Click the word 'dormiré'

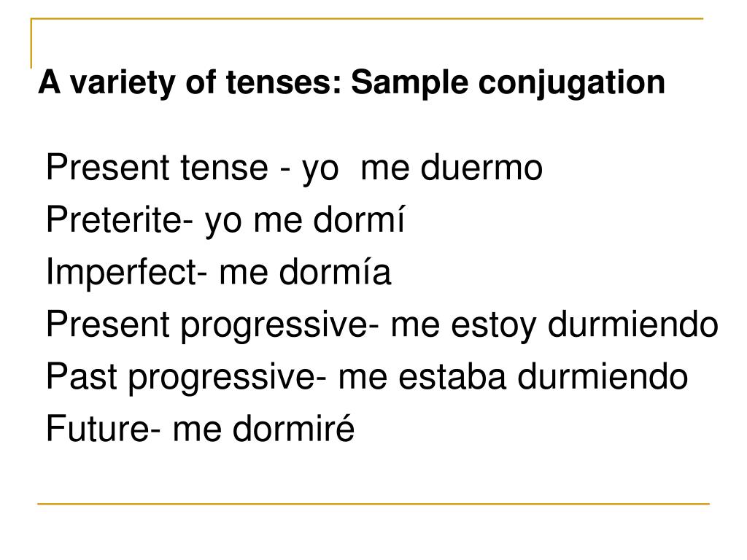[294, 427]
